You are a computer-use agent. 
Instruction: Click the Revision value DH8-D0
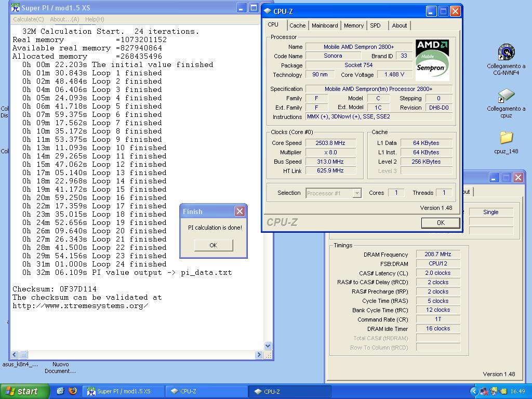(438, 108)
